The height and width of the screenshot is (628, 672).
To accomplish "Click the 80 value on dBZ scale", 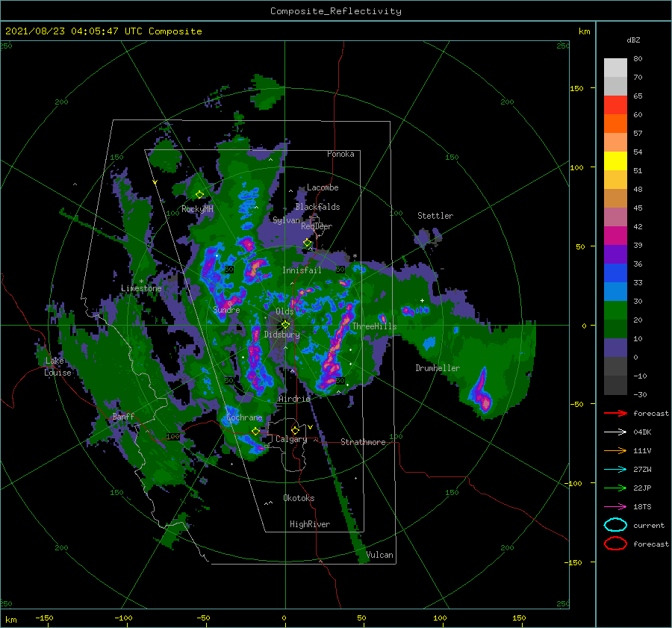I will 638,59.
